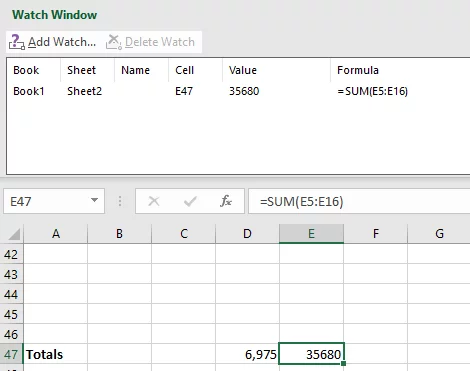470x371 pixels.
Task: Click the Enter checkmark icon in formula bar
Action: click(x=190, y=201)
